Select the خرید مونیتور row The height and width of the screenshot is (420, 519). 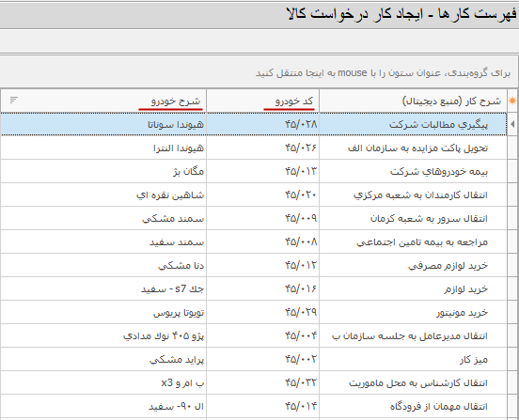[254, 312]
